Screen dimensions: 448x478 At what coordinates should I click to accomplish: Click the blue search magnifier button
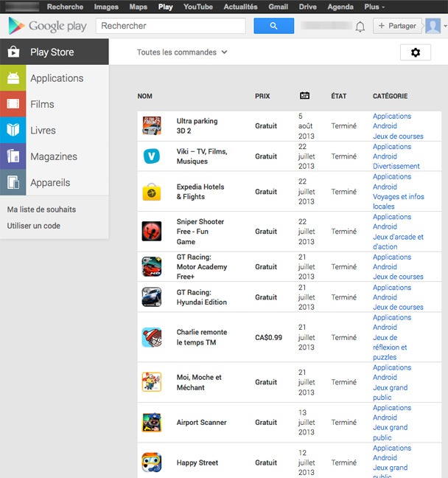click(274, 26)
